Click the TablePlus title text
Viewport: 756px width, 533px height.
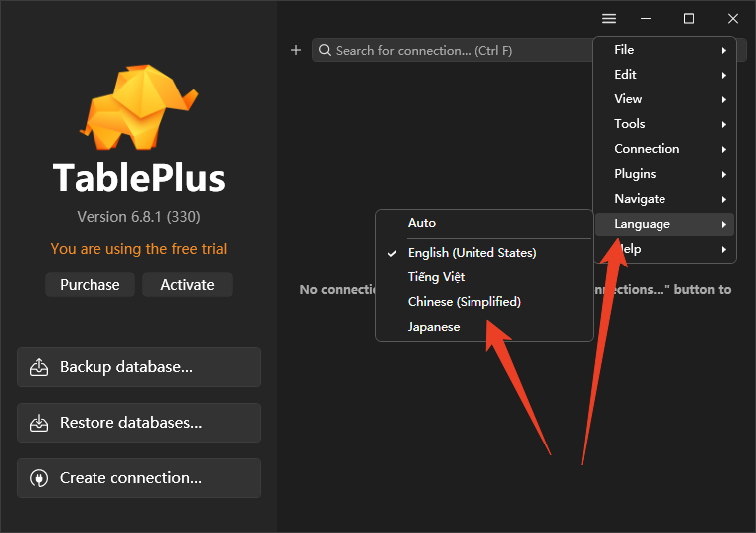click(x=139, y=178)
